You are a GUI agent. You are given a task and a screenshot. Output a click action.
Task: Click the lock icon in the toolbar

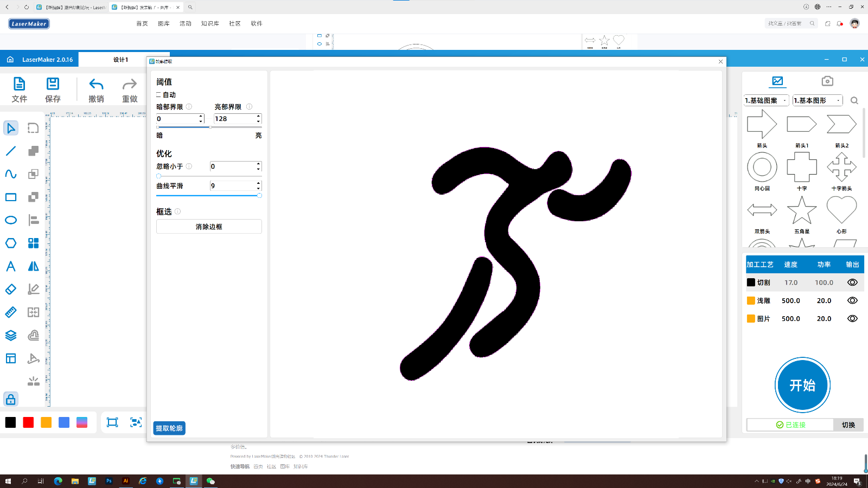point(10,399)
